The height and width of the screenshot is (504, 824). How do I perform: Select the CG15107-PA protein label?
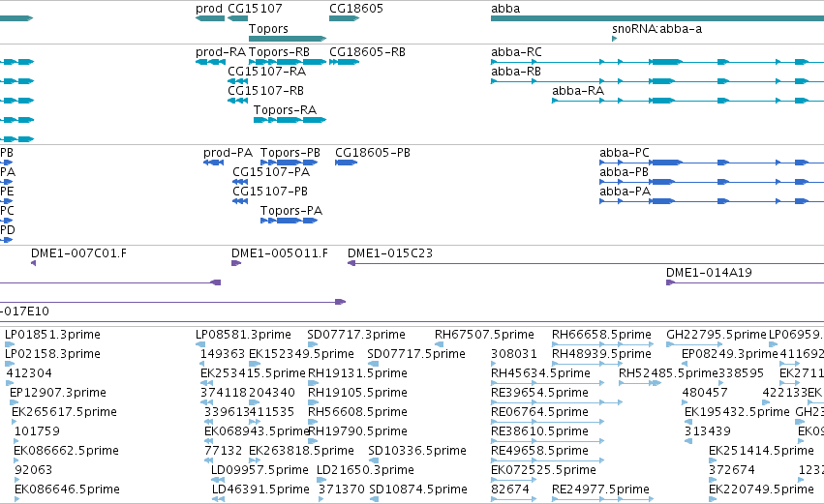pyautogui.click(x=271, y=172)
